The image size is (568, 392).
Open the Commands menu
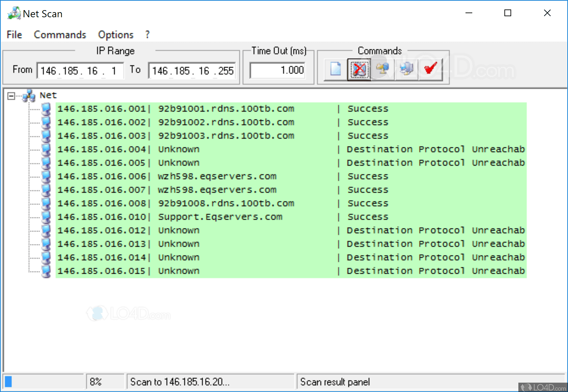[60, 34]
